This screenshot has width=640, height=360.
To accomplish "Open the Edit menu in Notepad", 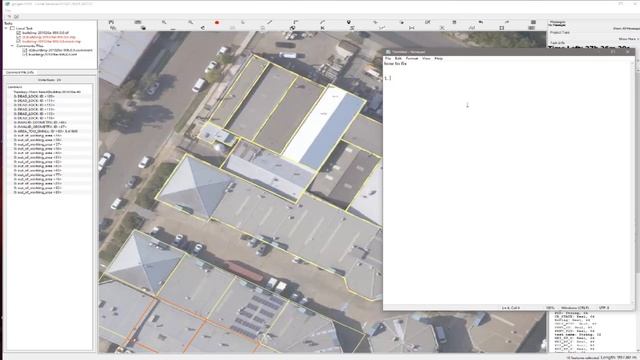I will click(x=398, y=58).
